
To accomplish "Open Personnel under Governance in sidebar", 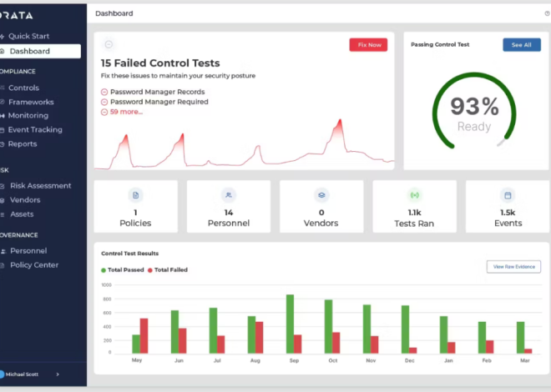I will click(28, 251).
